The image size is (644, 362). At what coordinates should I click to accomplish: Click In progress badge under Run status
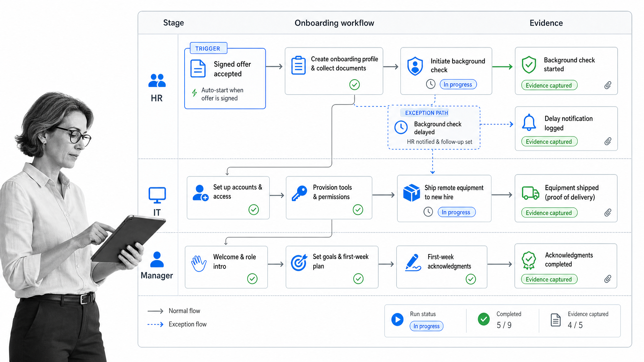pos(426,326)
